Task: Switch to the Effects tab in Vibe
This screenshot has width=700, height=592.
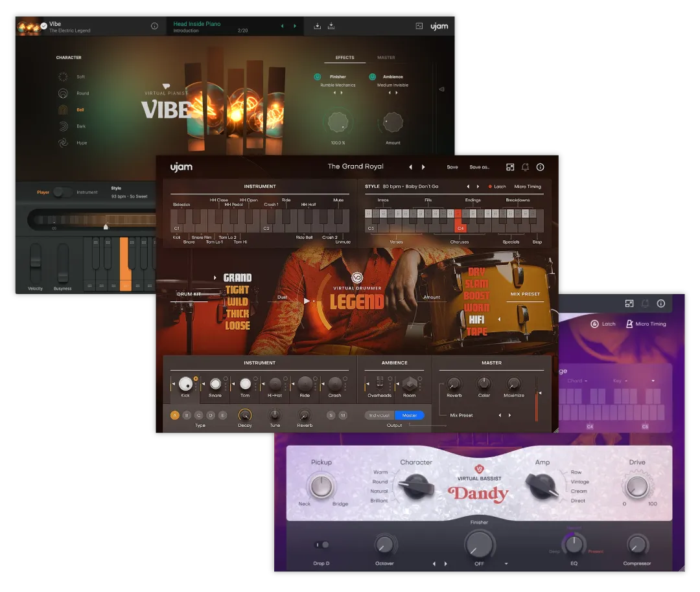Action: pyautogui.click(x=345, y=58)
